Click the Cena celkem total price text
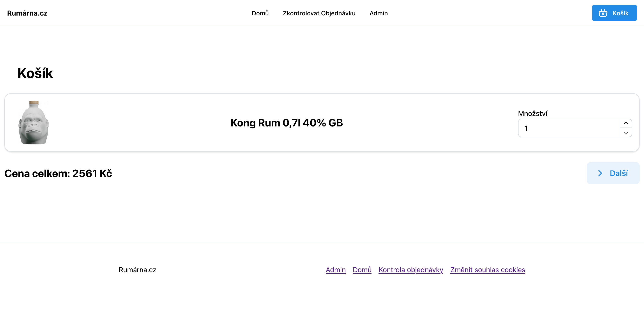 pos(58,173)
